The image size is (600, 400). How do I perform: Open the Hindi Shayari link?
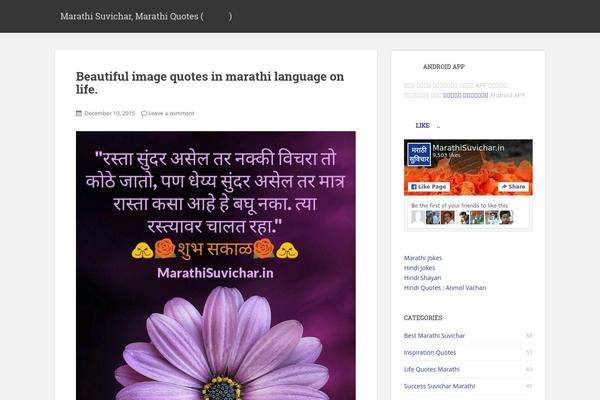(x=422, y=278)
